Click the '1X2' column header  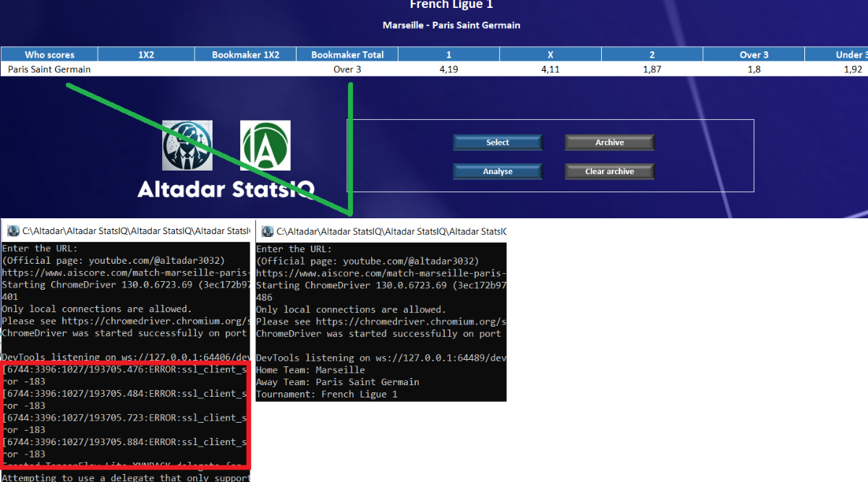point(146,54)
